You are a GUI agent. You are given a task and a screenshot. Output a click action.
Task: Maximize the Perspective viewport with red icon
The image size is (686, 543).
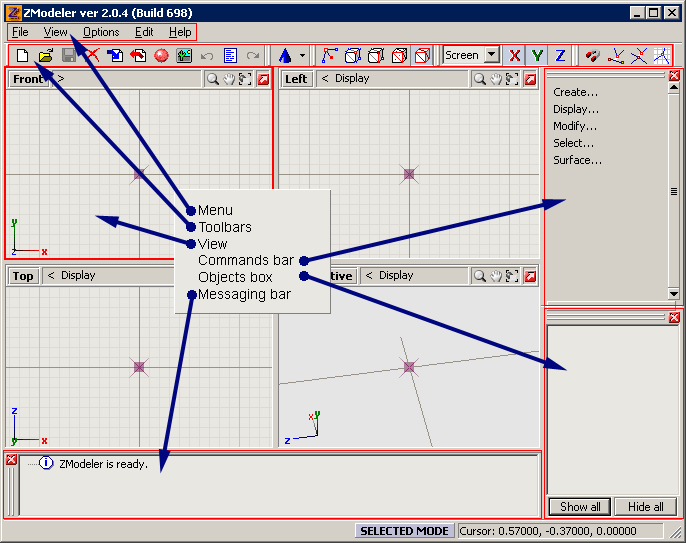click(x=530, y=276)
